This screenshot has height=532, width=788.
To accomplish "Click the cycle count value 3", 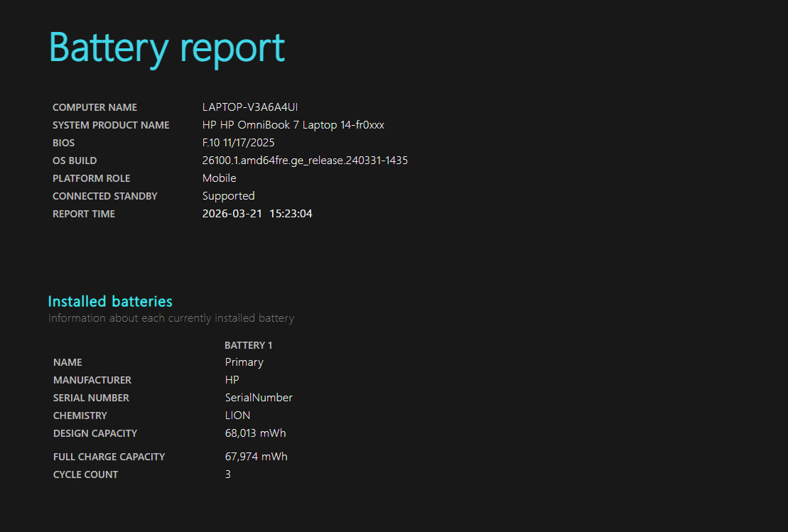I will pyautogui.click(x=228, y=474).
